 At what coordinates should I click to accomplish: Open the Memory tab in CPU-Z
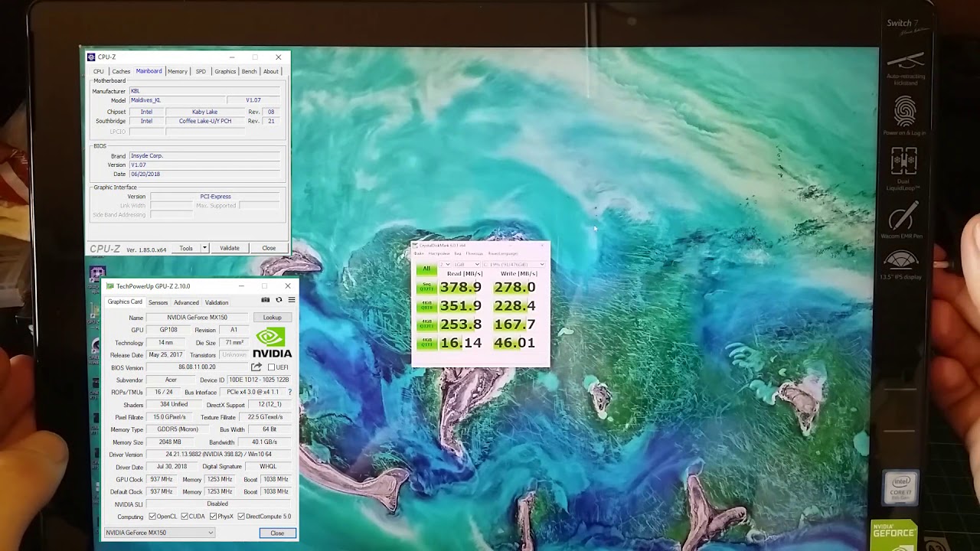178,71
